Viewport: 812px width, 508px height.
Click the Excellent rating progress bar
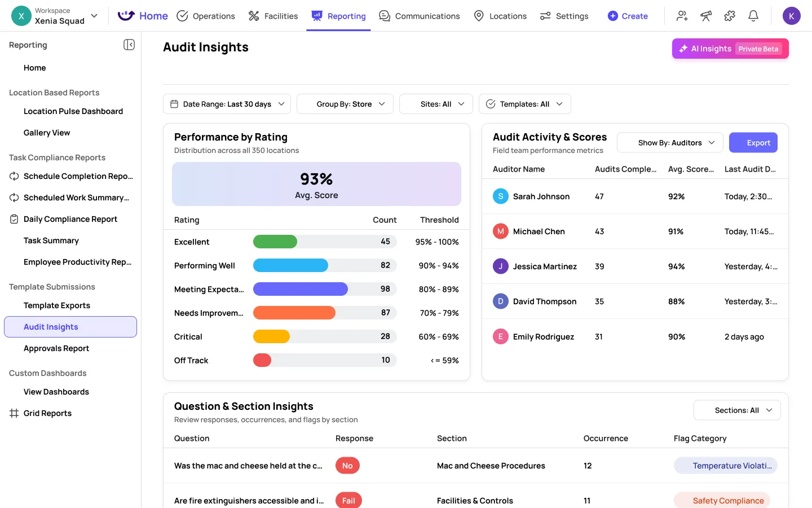275,241
